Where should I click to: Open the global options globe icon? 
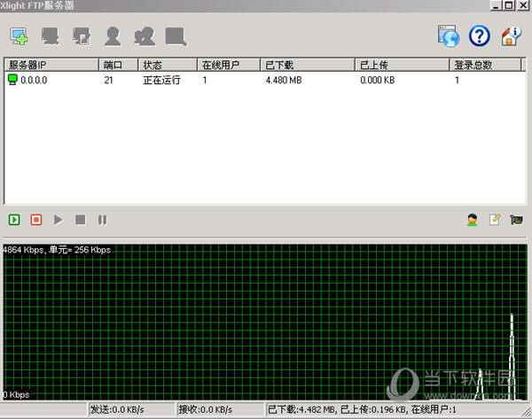pyautogui.click(x=449, y=35)
